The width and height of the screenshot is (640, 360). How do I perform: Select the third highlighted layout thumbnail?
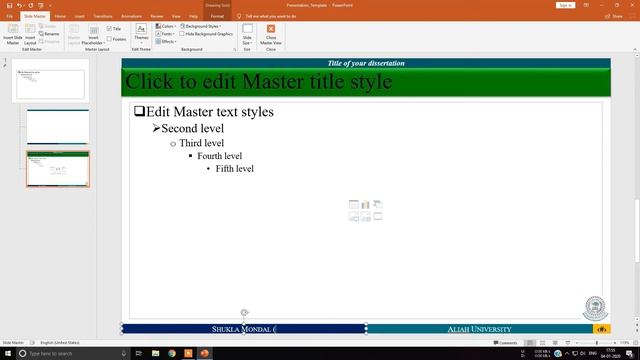[58, 169]
